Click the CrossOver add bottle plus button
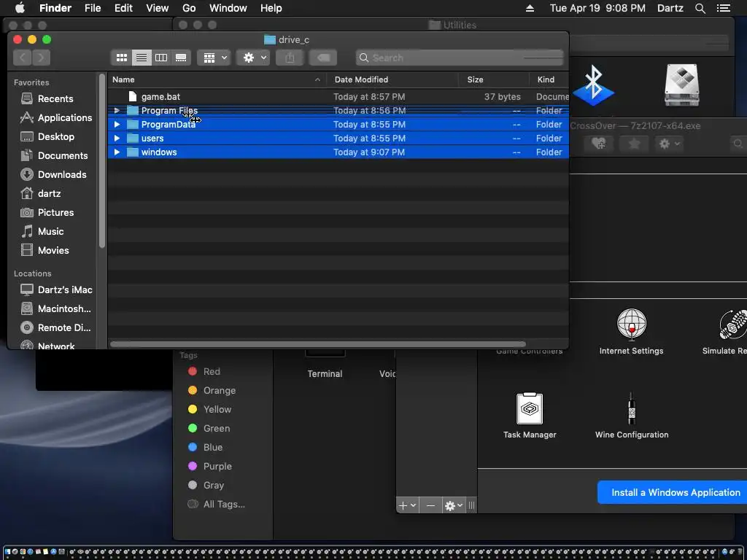The width and height of the screenshot is (747, 560). pyautogui.click(x=407, y=505)
